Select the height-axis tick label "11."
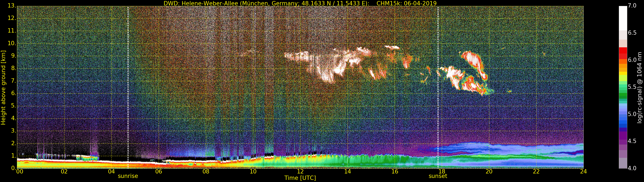 coord(12,31)
